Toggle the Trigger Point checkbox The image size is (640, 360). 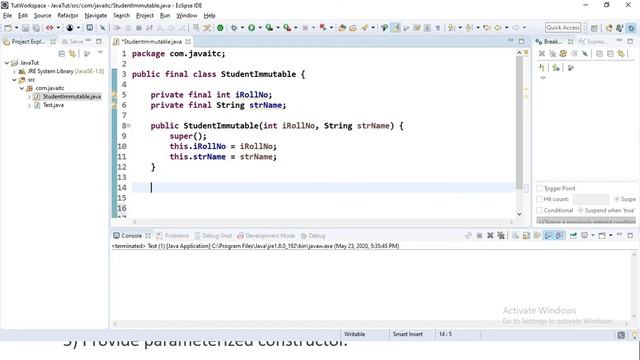point(540,188)
